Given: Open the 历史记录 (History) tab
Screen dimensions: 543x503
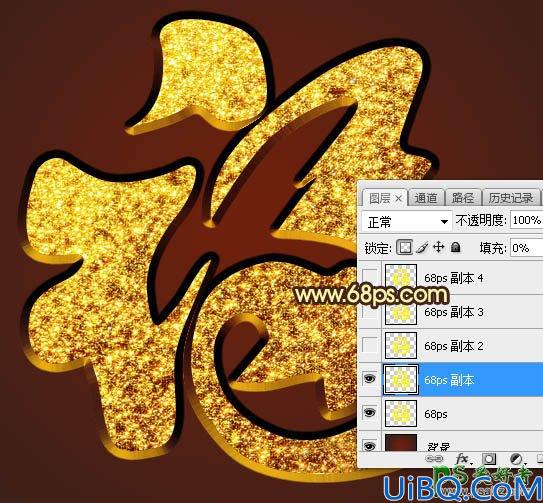Looking at the screenshot, I should pos(511,198).
